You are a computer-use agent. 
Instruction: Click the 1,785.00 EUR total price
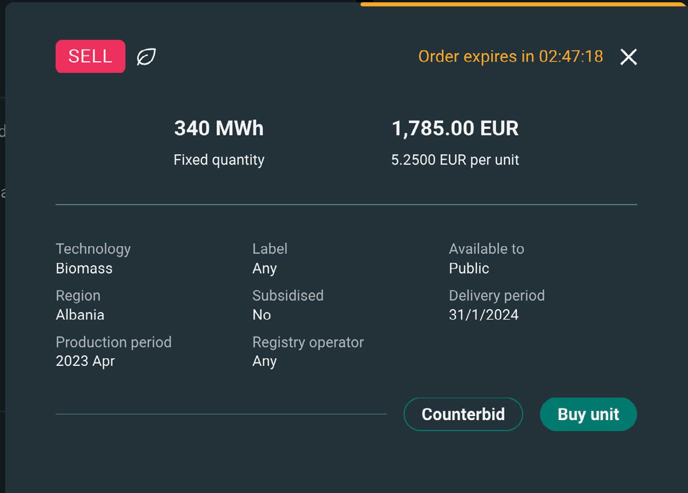(x=455, y=129)
